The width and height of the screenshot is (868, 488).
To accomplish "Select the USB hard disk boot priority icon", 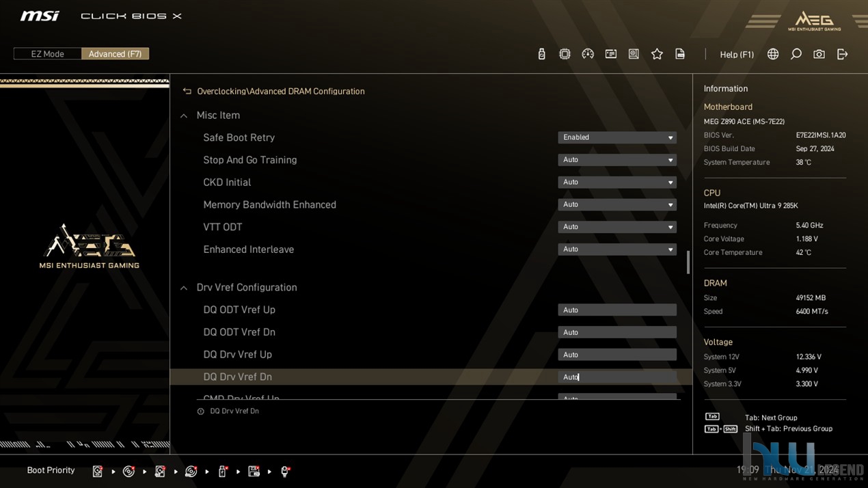I will pos(160,471).
